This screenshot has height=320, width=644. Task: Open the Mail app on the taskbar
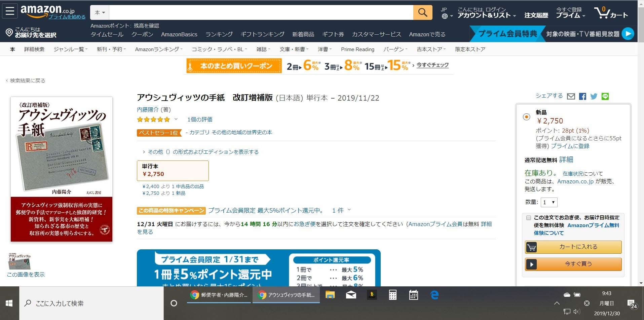pos(351,295)
